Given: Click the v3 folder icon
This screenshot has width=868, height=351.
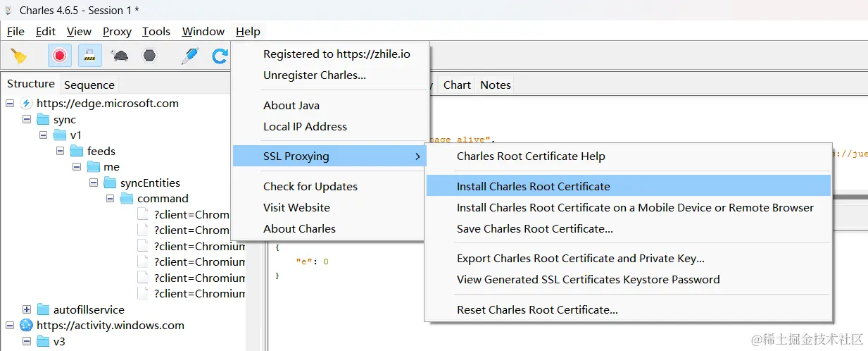Looking at the screenshot, I should [x=43, y=341].
